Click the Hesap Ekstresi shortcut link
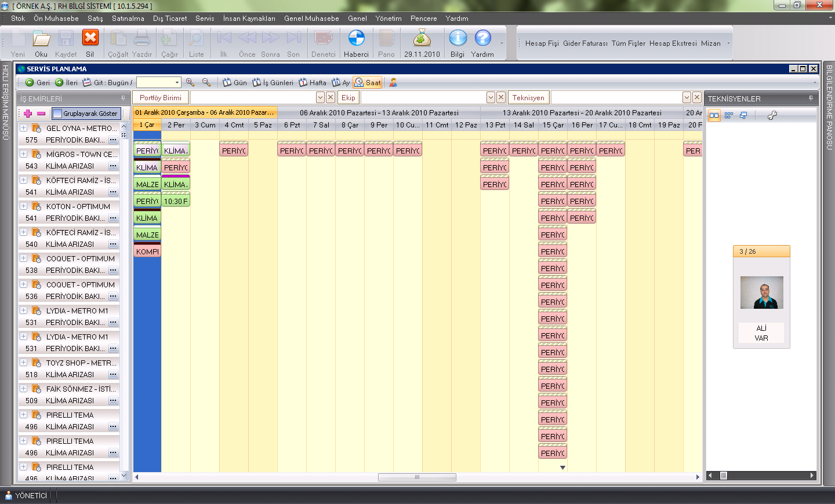Screen dimensions: 835x504 point(673,43)
